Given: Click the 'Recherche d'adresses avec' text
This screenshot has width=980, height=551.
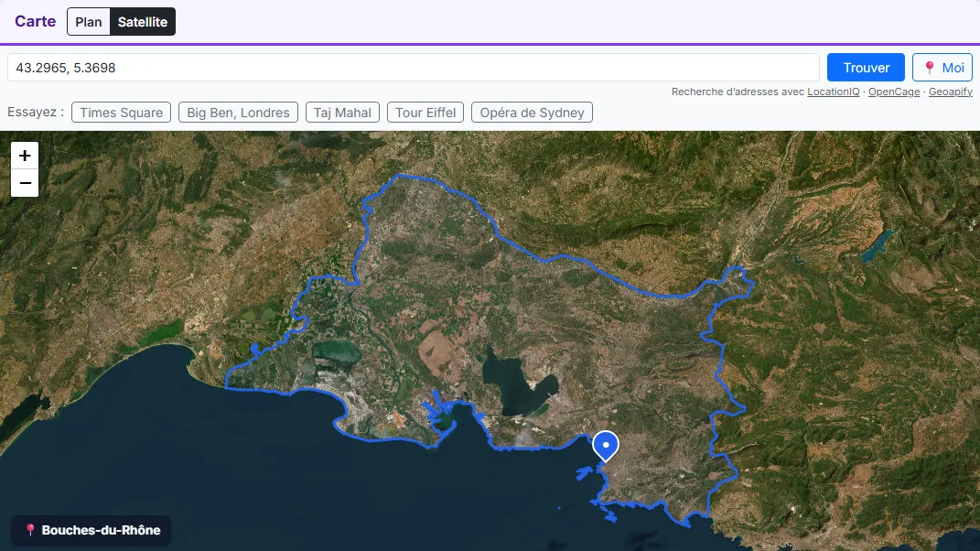Looking at the screenshot, I should tap(738, 92).
